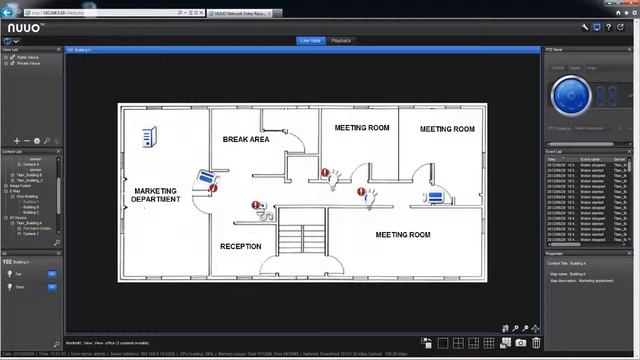Toggle the Siren output switch
640x360 pixels.
(x=52, y=287)
